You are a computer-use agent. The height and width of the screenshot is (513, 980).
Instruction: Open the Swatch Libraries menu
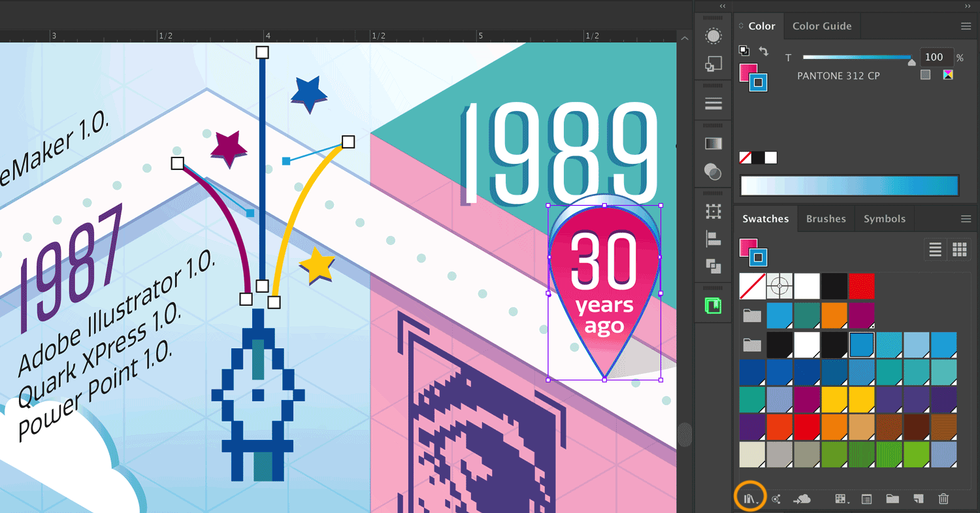(750, 498)
